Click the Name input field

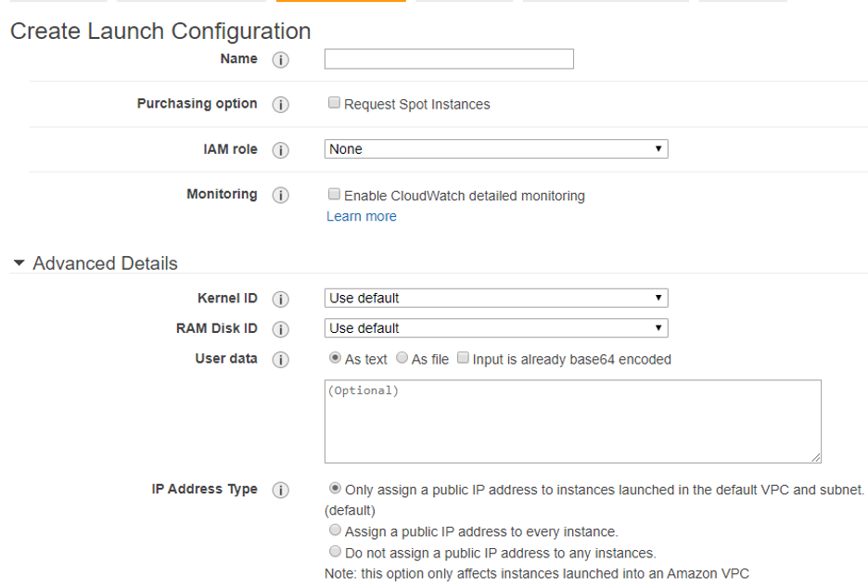(449, 58)
